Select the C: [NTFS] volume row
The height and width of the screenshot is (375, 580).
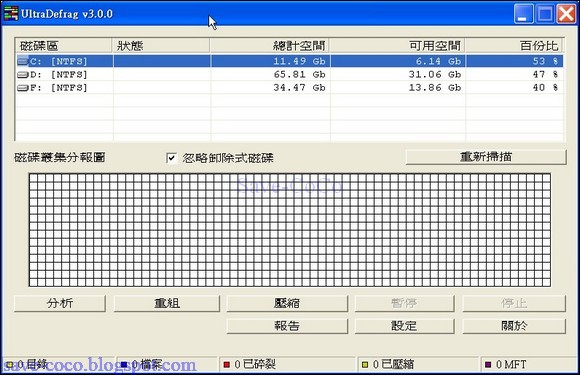[x=290, y=61]
